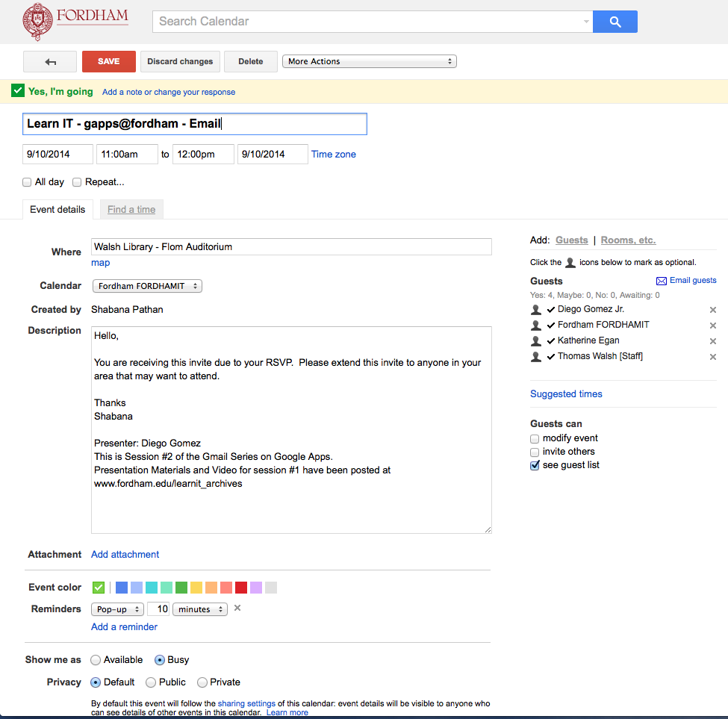This screenshot has height=719, width=728.
Task: Open the Fordham FORDHAMIT calendar dropdown
Action: tap(147, 286)
